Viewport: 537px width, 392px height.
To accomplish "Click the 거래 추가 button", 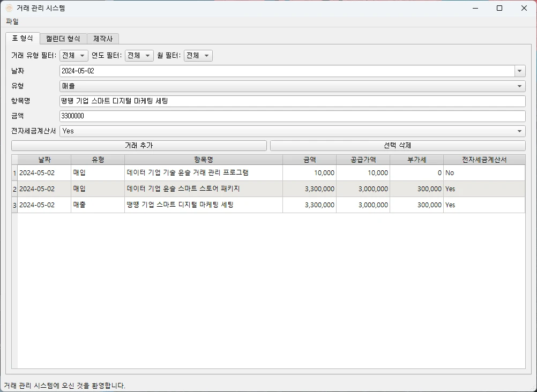I will (138, 145).
